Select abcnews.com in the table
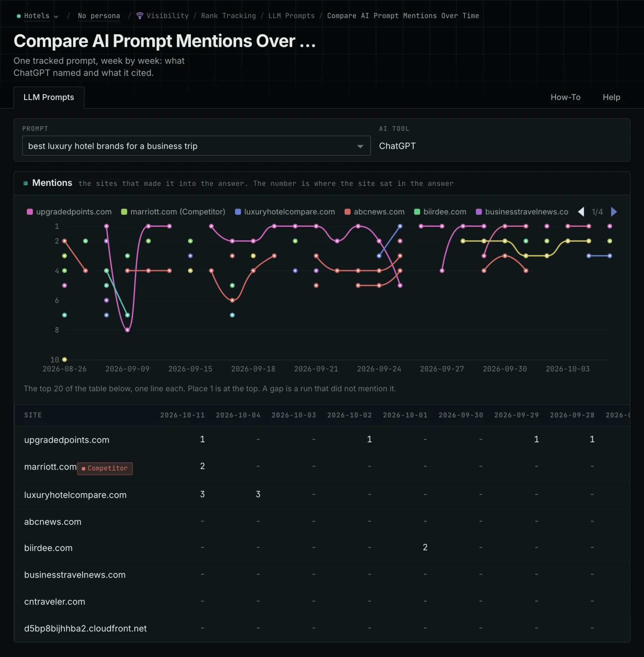Image resolution: width=644 pixels, height=657 pixels. point(53,522)
